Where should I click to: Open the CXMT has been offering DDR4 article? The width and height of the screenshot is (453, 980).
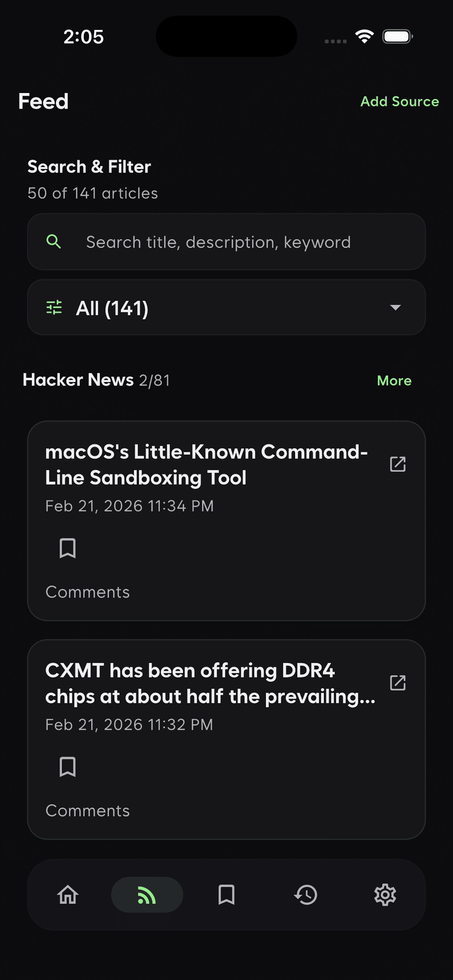coord(210,683)
